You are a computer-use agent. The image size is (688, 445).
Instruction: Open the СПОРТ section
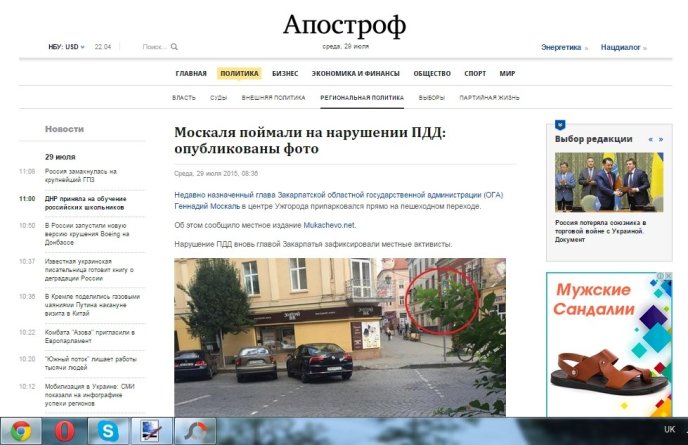click(x=475, y=73)
